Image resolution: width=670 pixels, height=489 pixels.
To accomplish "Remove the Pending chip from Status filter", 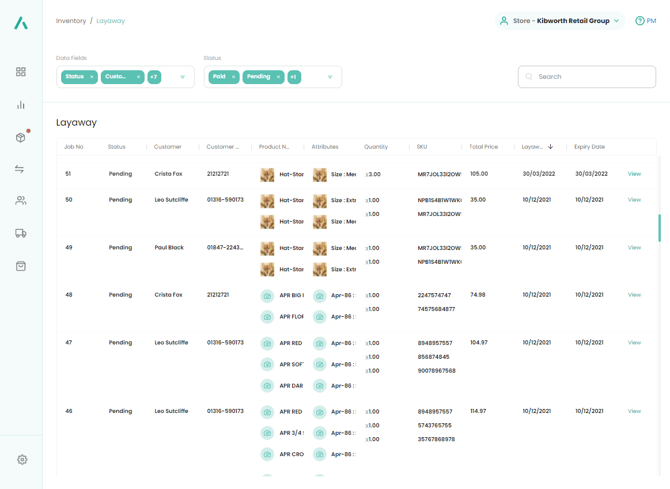I will (x=278, y=77).
